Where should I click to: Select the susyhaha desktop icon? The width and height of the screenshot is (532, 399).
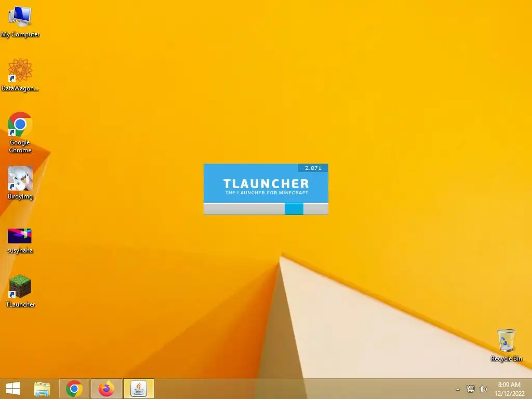pos(20,241)
